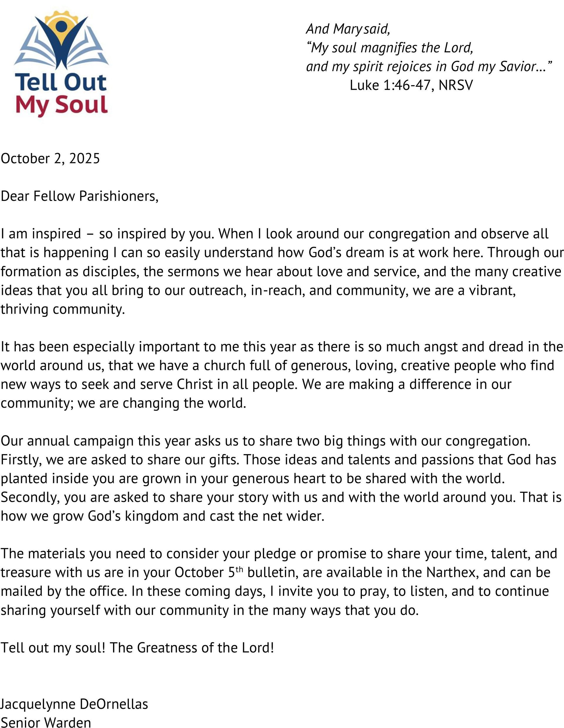Click the opening words "I am inspired"
The width and height of the screenshot is (564, 728).
(x=41, y=234)
